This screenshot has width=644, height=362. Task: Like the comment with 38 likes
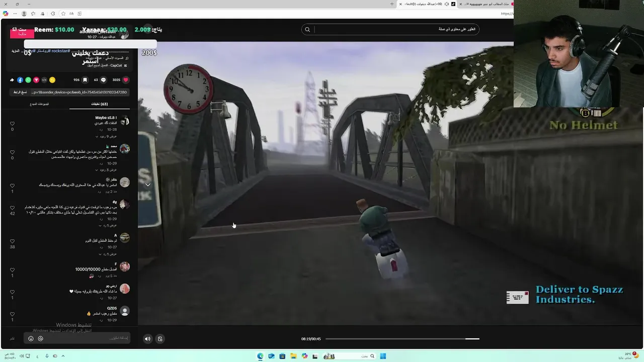13,241
